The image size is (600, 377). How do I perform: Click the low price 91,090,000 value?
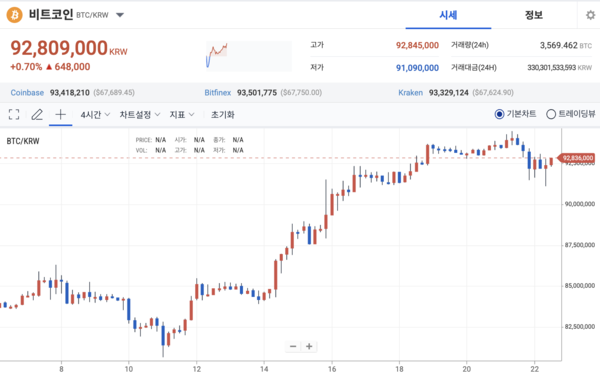pos(417,68)
